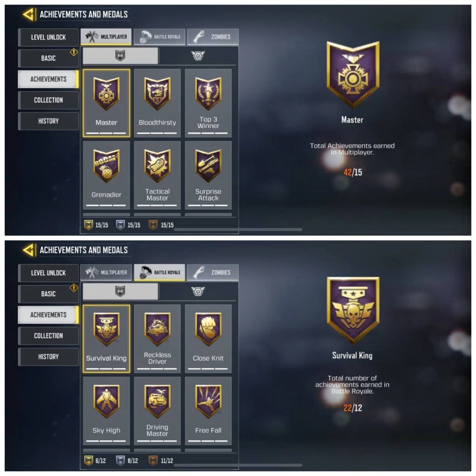Screen dimensions: 476x476
Task: Select the Tactical Master badge
Action: coord(157,175)
